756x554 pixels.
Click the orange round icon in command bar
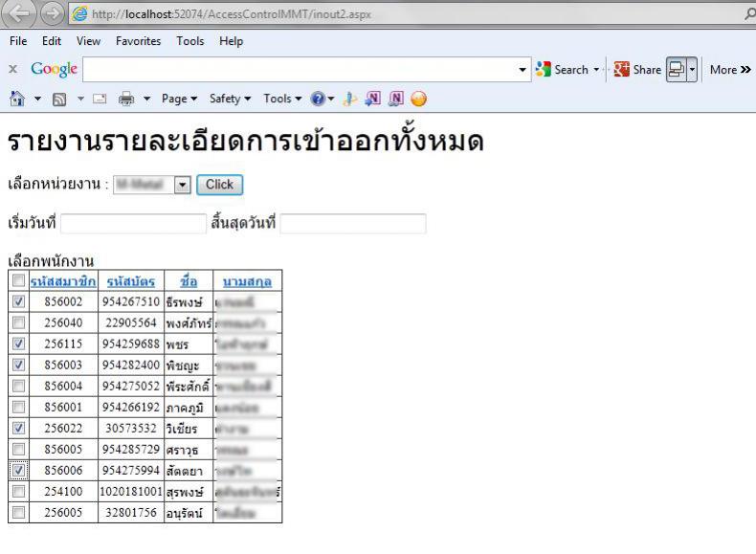pyautogui.click(x=418, y=99)
